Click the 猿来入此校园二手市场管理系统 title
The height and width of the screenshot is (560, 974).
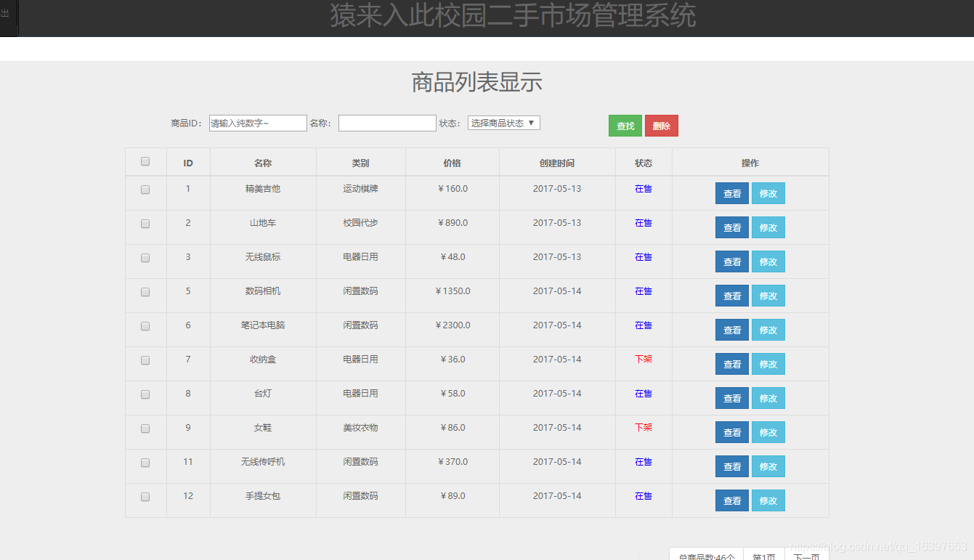pyautogui.click(x=513, y=15)
